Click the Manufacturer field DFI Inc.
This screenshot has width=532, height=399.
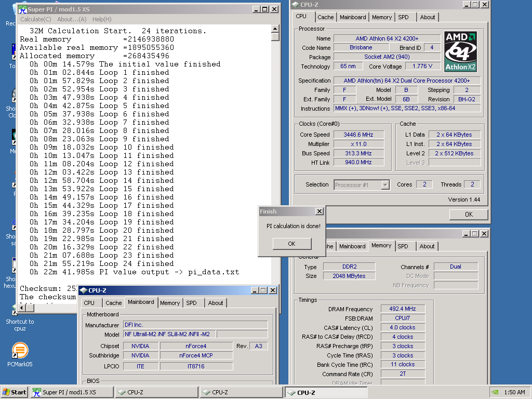(x=195, y=325)
